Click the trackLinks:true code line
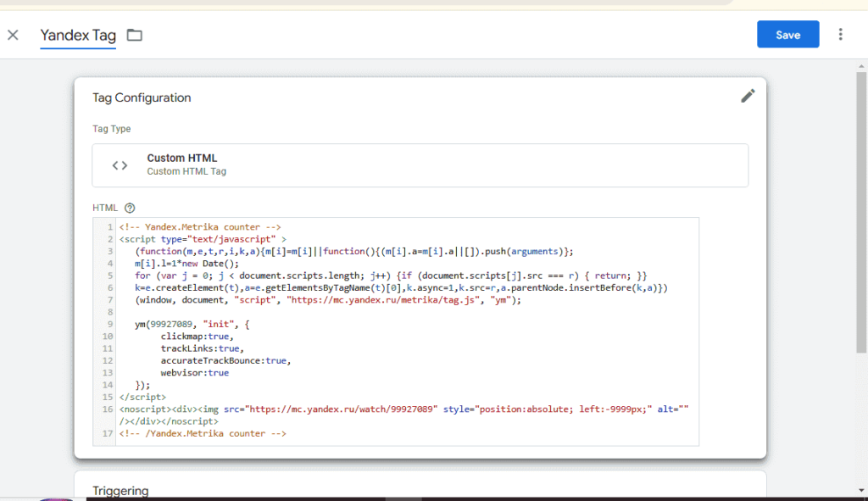This screenshot has width=868, height=501. click(202, 348)
